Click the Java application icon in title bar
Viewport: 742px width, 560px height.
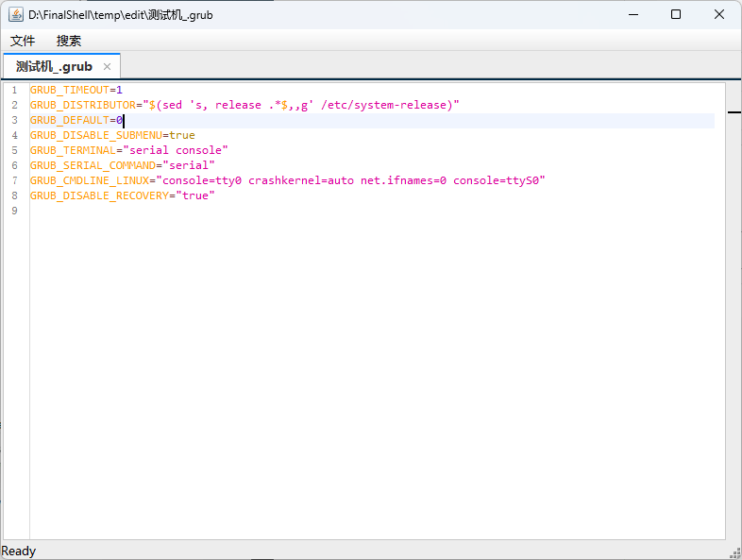tap(16, 14)
